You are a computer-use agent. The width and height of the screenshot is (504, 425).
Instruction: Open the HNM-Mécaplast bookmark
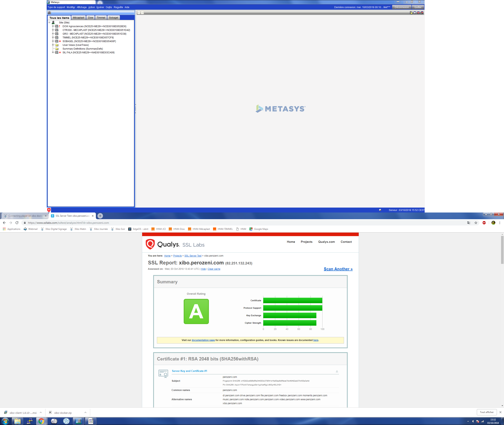click(x=199, y=229)
